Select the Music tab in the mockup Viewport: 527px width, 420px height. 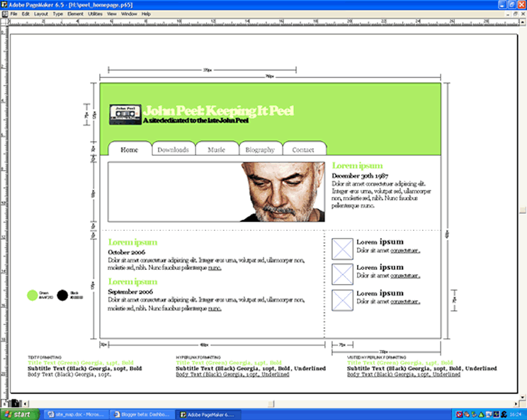point(217,149)
